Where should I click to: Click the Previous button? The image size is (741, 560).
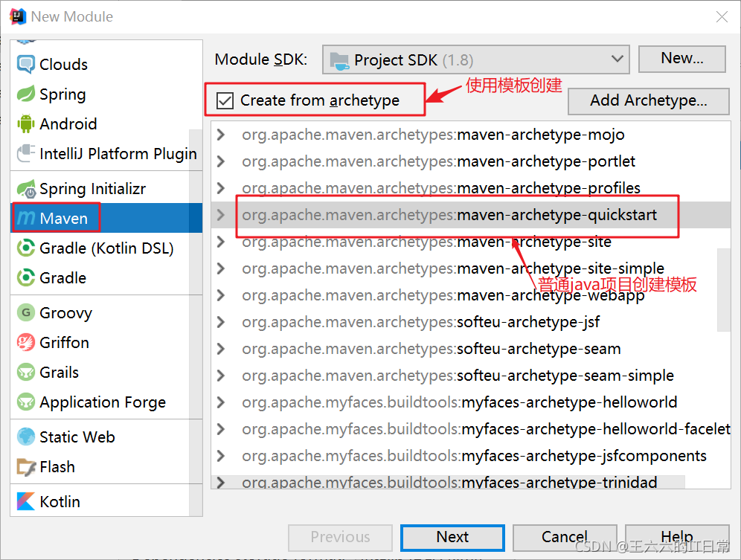pyautogui.click(x=340, y=537)
